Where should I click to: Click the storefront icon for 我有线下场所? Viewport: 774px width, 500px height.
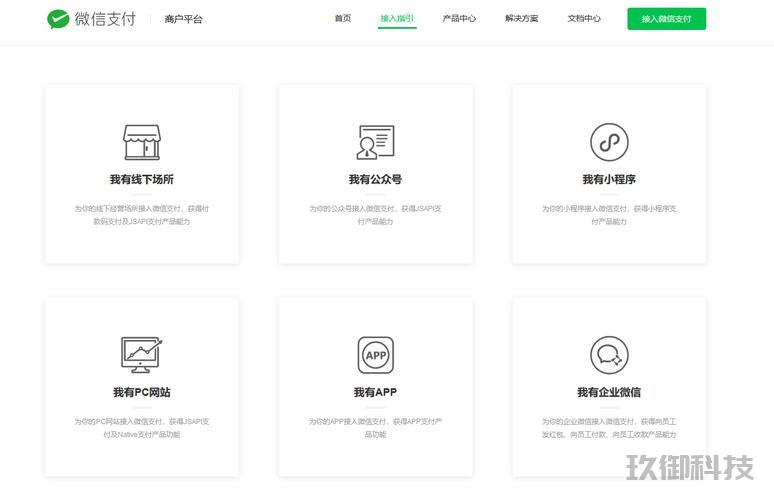142,142
